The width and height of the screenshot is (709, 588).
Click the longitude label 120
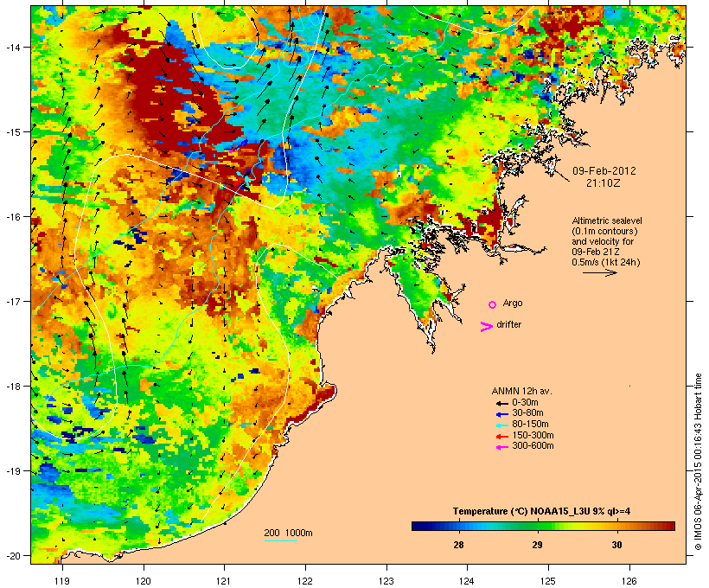click(x=144, y=581)
